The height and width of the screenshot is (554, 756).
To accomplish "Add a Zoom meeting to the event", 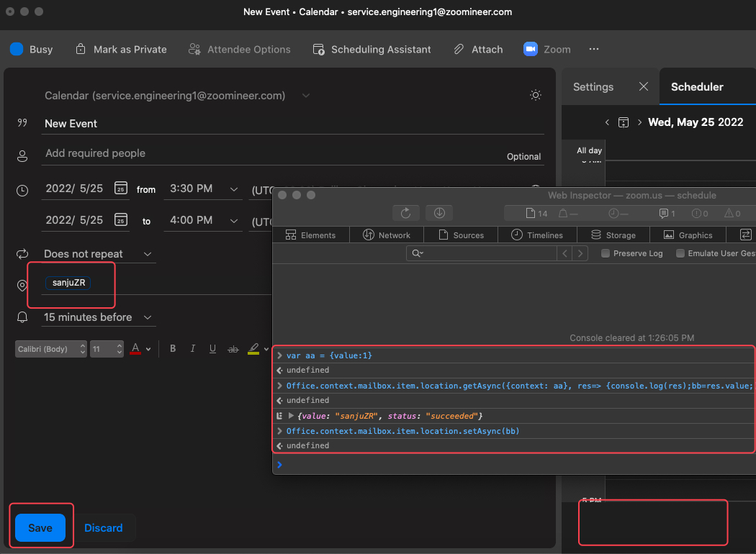I will [x=547, y=49].
